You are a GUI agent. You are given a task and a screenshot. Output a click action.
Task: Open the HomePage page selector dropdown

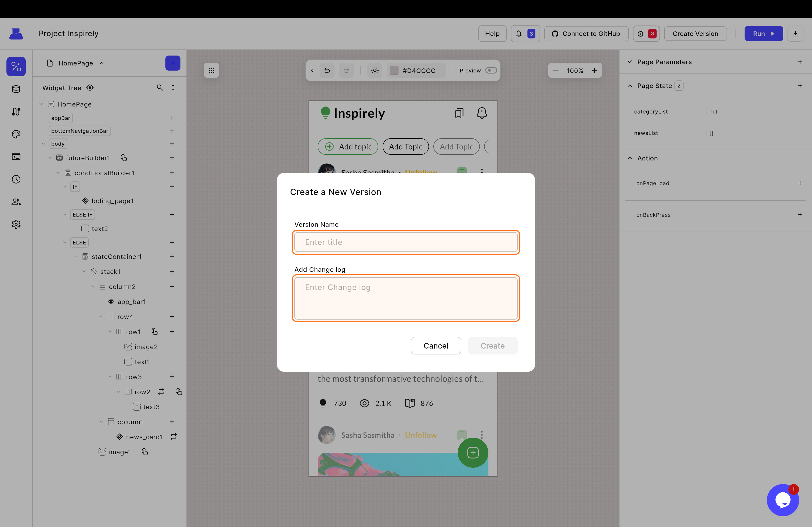(x=75, y=63)
